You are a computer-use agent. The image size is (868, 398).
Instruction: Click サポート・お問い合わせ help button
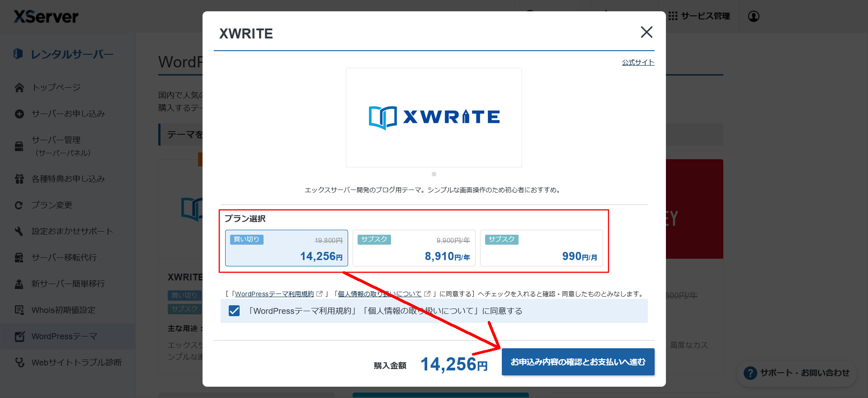797,373
